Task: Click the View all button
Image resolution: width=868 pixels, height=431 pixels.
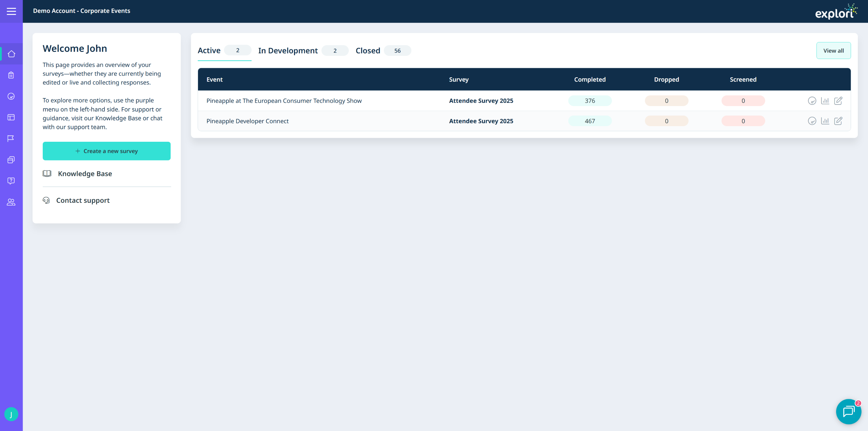Action: [833, 51]
